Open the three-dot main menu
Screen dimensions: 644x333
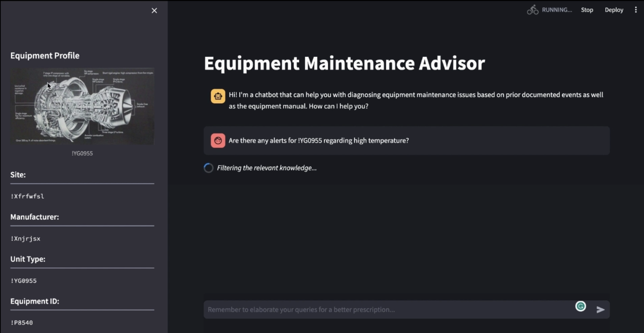point(636,10)
